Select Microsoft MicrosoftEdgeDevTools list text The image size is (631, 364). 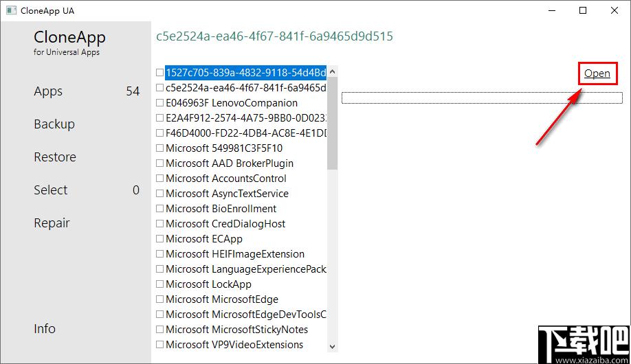(246, 314)
